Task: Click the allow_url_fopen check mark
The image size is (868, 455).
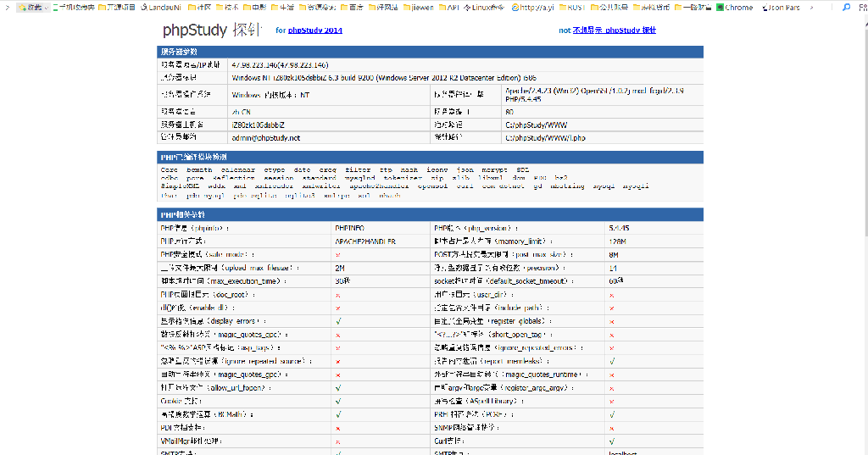Action: [338, 388]
